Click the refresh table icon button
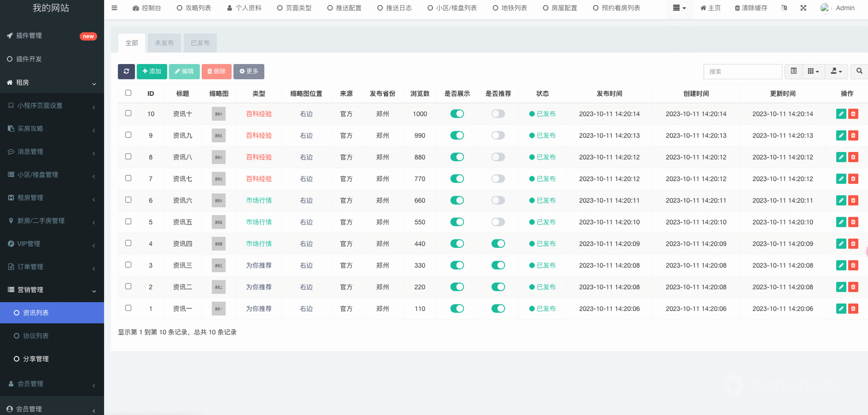This screenshot has width=868, height=415. [126, 71]
